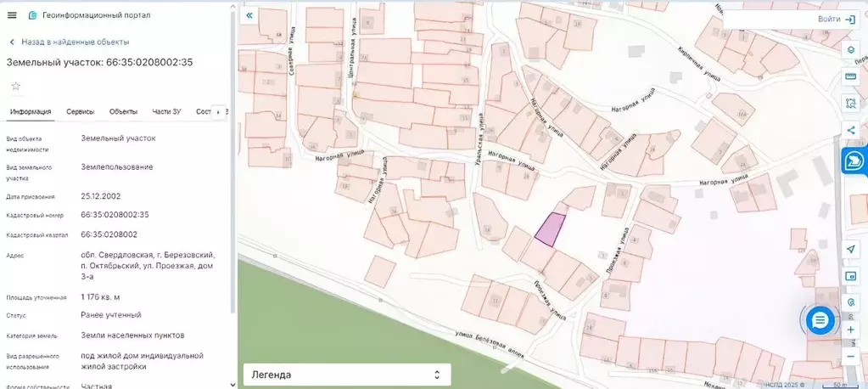
Task: Collapse the left info panel
Action: tap(249, 15)
